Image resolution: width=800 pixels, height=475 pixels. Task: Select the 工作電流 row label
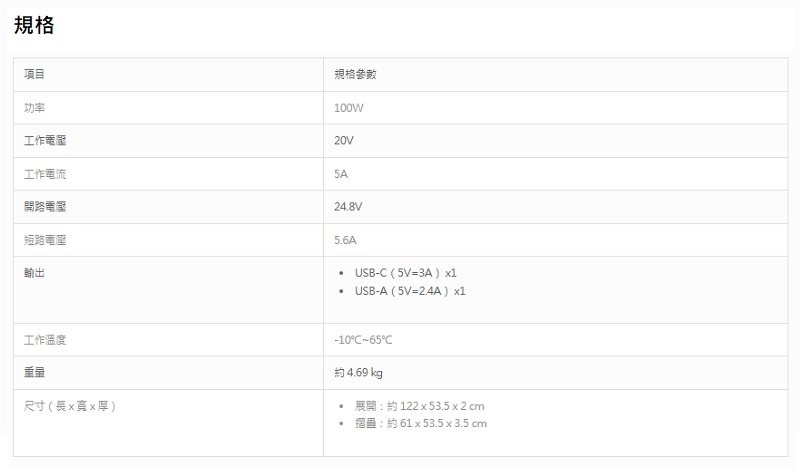click(x=45, y=174)
